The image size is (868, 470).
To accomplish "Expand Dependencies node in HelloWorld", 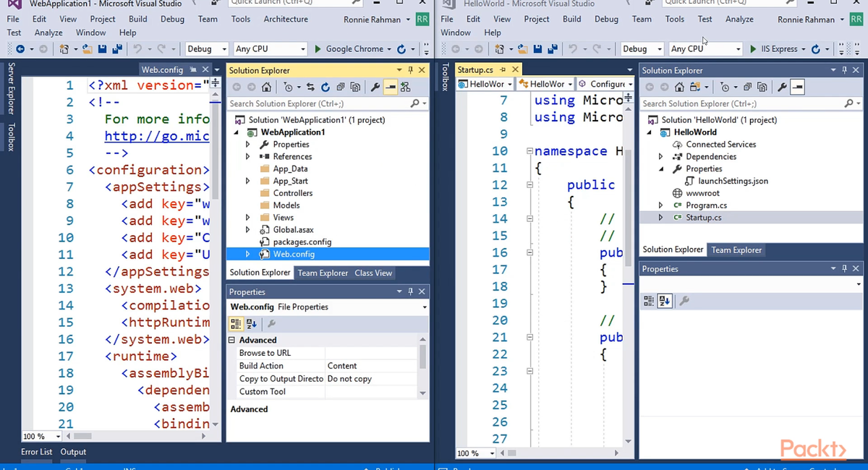I will pyautogui.click(x=661, y=157).
